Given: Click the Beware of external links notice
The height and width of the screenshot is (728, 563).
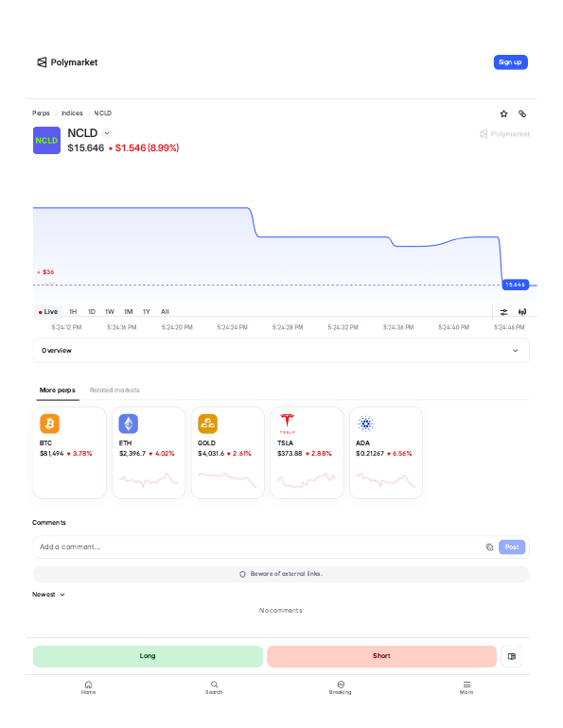Looking at the screenshot, I should (x=281, y=574).
